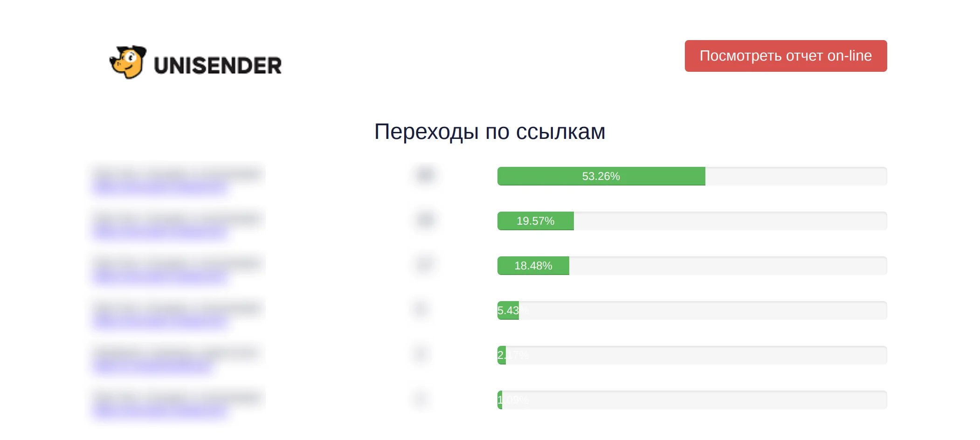Screen dimensions: 980x440
Task: Open the blurred link in first row
Action: tap(160, 187)
